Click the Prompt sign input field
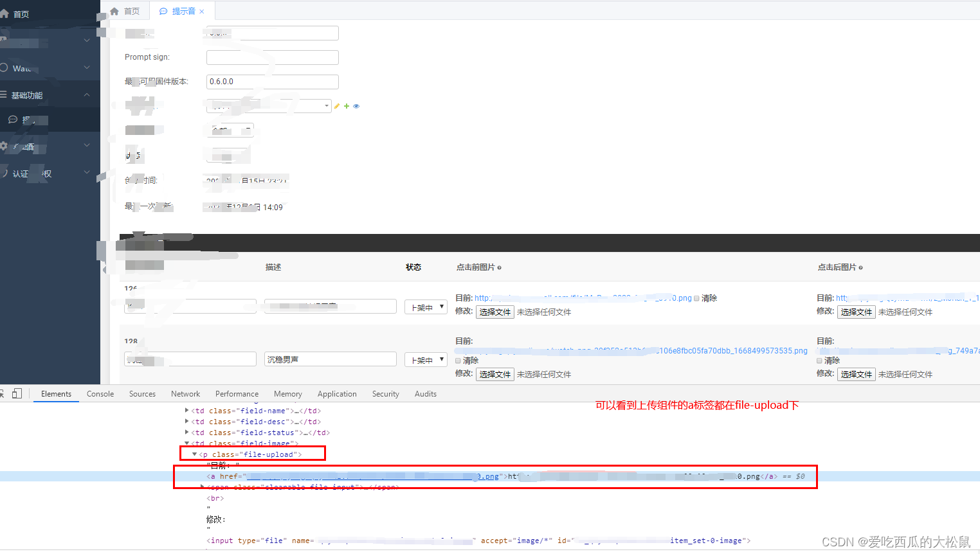Image resolution: width=980 pixels, height=554 pixels. (272, 57)
